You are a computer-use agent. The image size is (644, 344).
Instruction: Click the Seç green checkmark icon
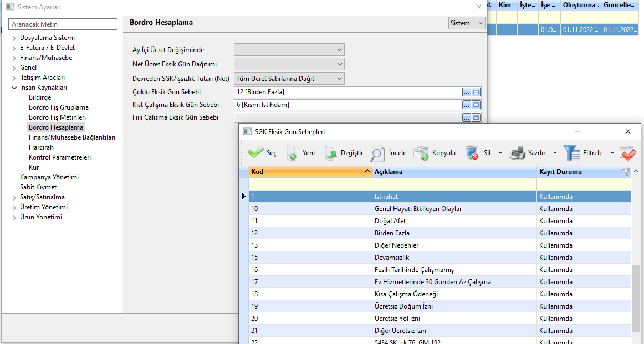tap(255, 153)
